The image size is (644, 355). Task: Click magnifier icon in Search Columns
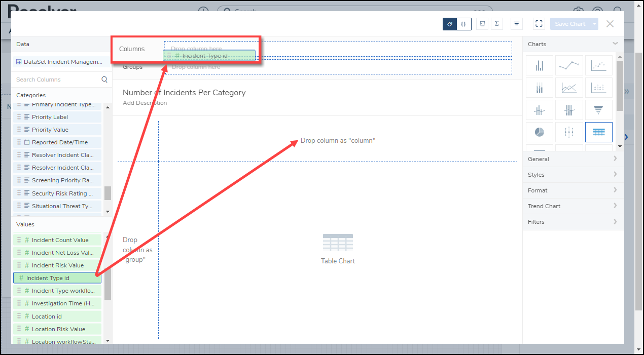tap(104, 80)
